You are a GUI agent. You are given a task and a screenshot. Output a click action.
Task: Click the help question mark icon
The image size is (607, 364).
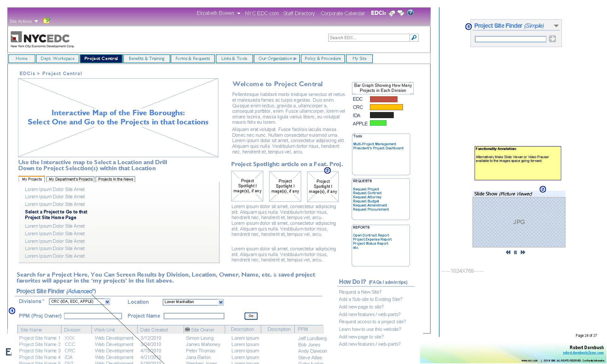tap(410, 13)
